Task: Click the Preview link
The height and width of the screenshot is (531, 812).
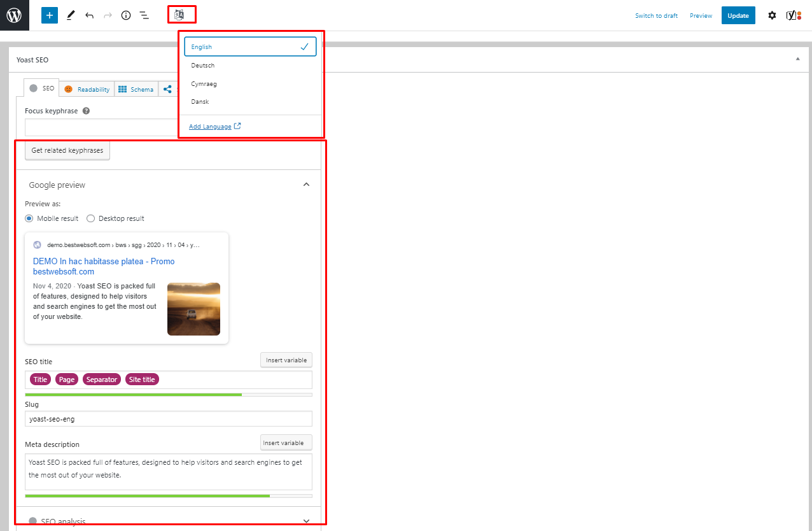Action: coord(701,16)
